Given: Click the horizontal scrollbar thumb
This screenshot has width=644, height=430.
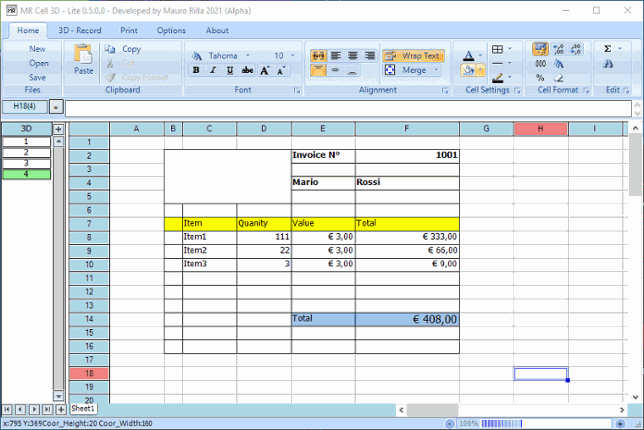Looking at the screenshot, I should tap(432, 410).
